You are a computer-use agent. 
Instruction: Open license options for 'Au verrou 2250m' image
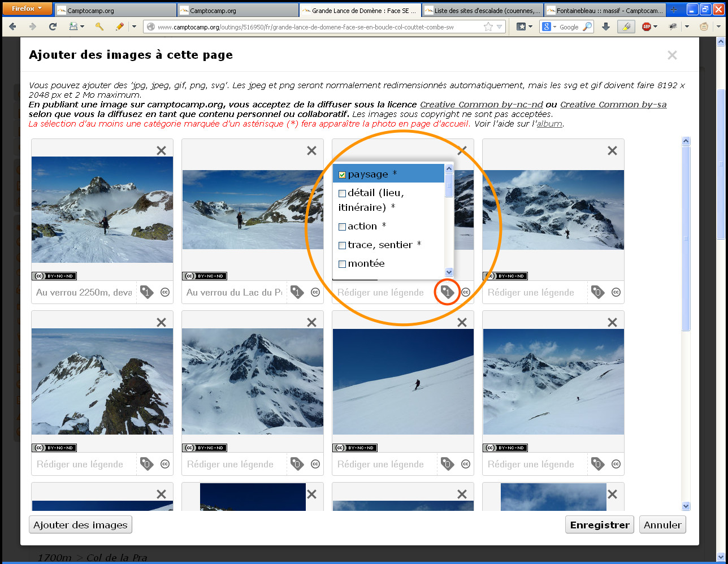165,292
